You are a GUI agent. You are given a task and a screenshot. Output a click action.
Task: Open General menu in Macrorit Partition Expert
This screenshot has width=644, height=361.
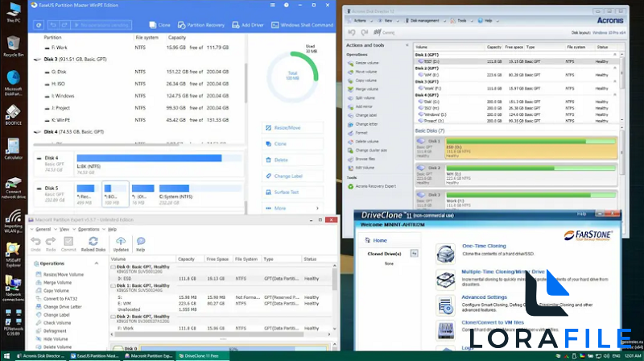[42, 230]
